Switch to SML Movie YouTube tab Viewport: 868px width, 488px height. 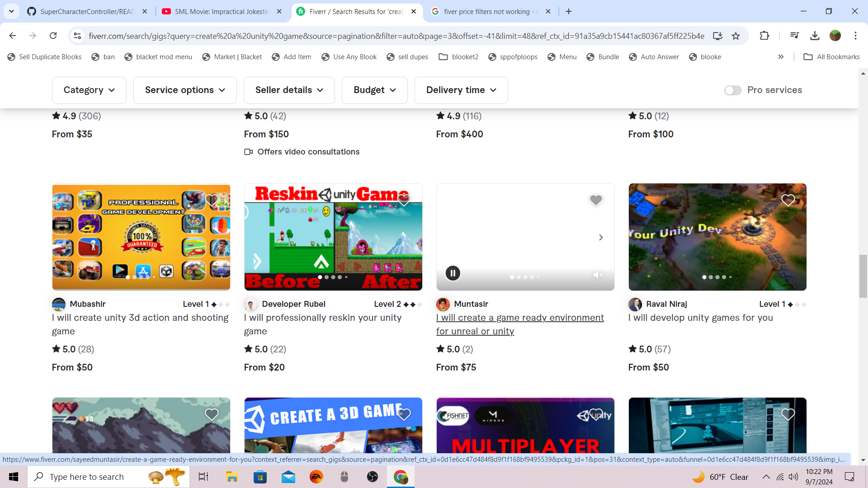click(x=222, y=11)
